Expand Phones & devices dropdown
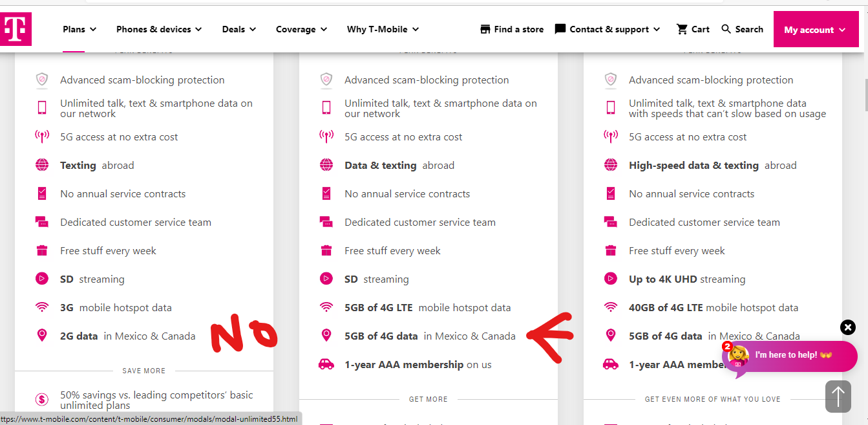 (159, 29)
